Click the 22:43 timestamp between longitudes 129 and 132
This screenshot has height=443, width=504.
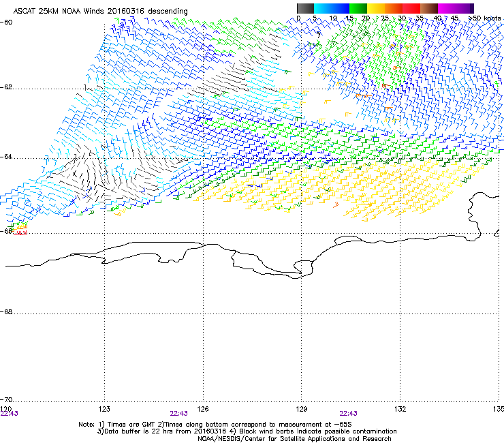coord(349,414)
